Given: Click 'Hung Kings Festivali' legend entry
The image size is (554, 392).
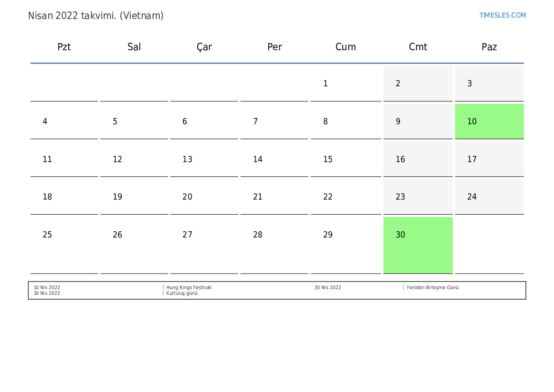Looking at the screenshot, I should click(189, 287).
